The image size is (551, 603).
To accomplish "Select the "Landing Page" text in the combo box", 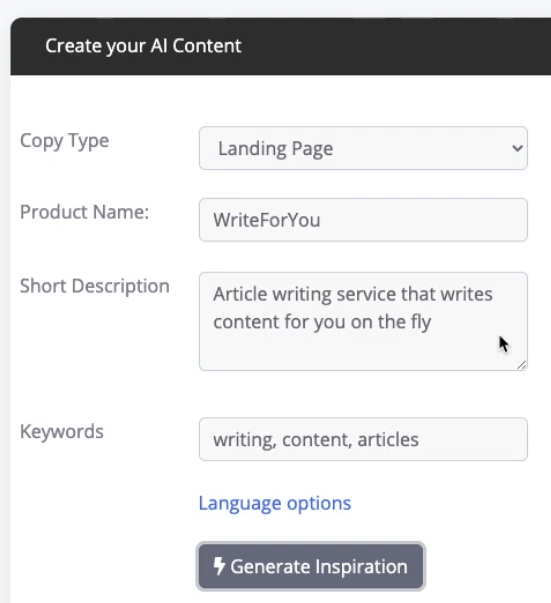I will [275, 148].
